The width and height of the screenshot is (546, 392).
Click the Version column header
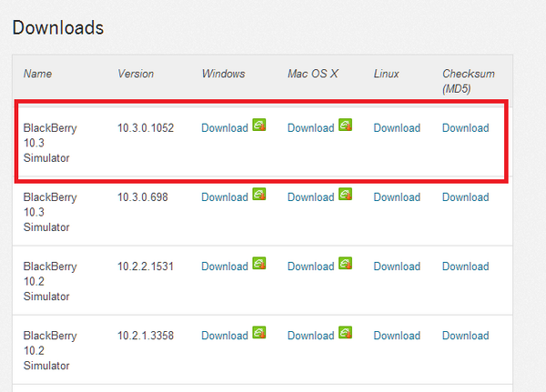click(x=136, y=74)
